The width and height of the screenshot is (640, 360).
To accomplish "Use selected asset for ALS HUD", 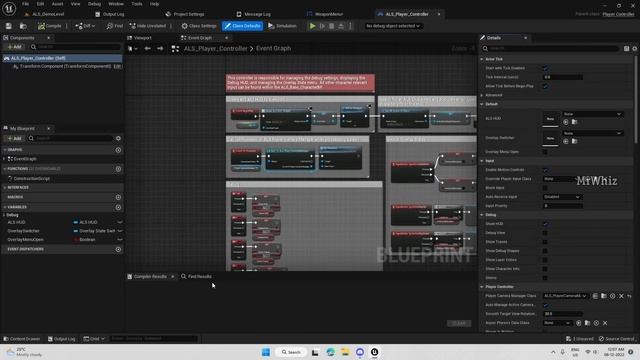I will coord(566,122).
